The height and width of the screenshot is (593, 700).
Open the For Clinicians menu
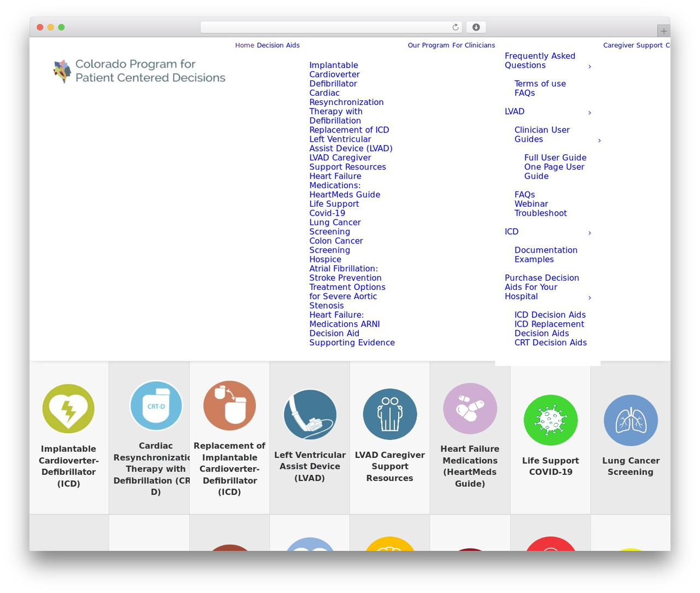coord(474,45)
